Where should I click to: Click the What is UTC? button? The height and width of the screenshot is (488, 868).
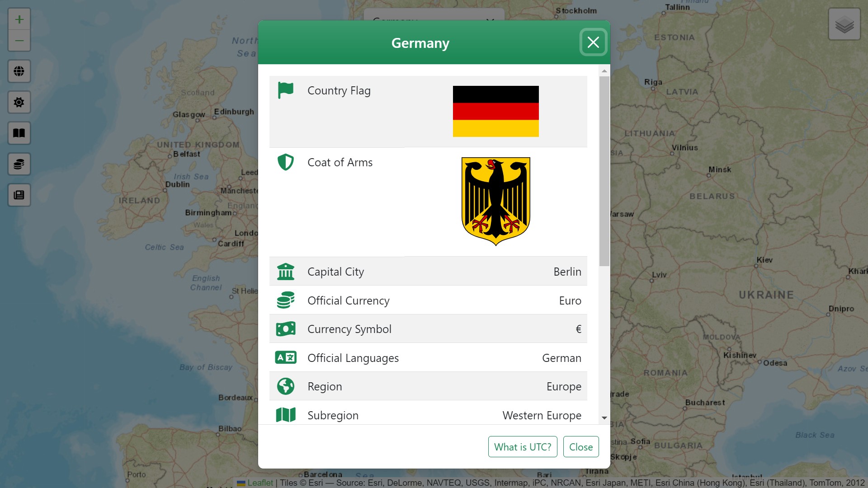coord(522,446)
